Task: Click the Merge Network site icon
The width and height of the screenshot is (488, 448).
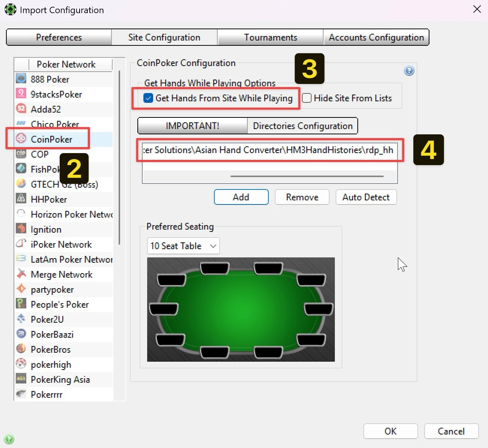Action: (x=21, y=274)
